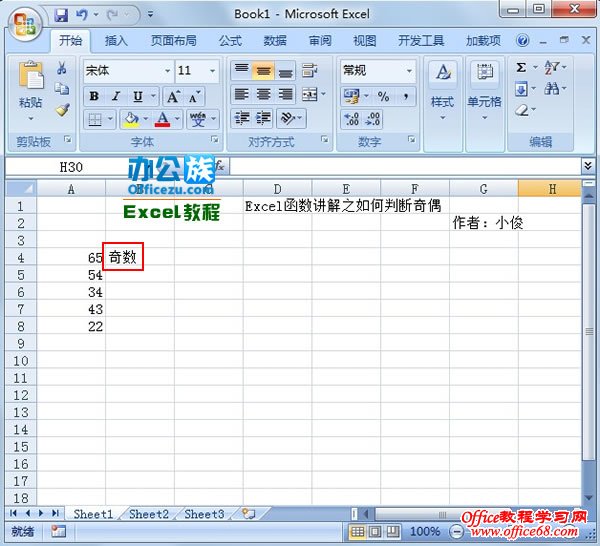
Task: Toggle center horizontal alignment
Action: pos(263,94)
